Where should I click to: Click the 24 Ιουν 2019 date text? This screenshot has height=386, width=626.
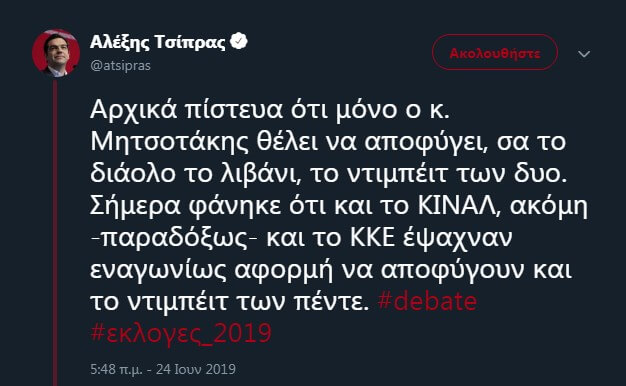coord(196,369)
